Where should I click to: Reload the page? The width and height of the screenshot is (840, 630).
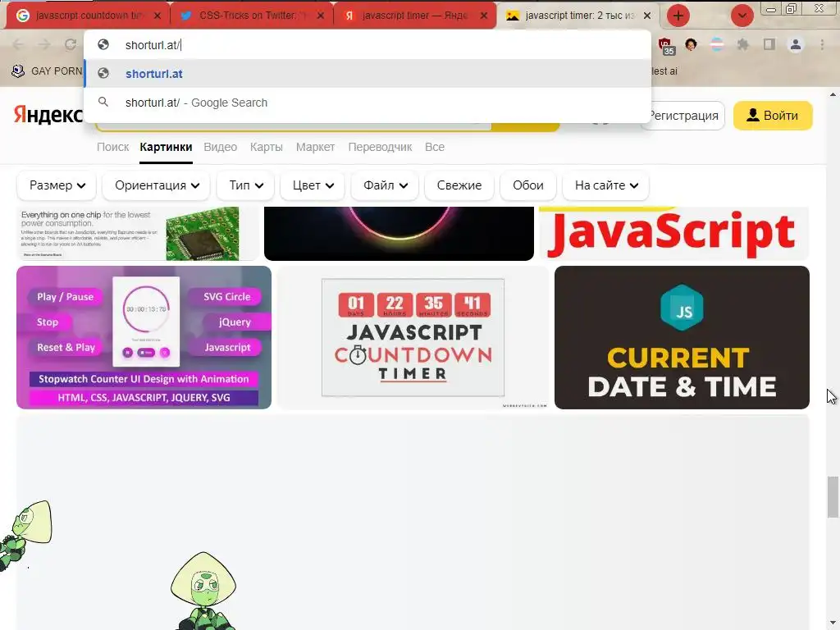point(71,44)
